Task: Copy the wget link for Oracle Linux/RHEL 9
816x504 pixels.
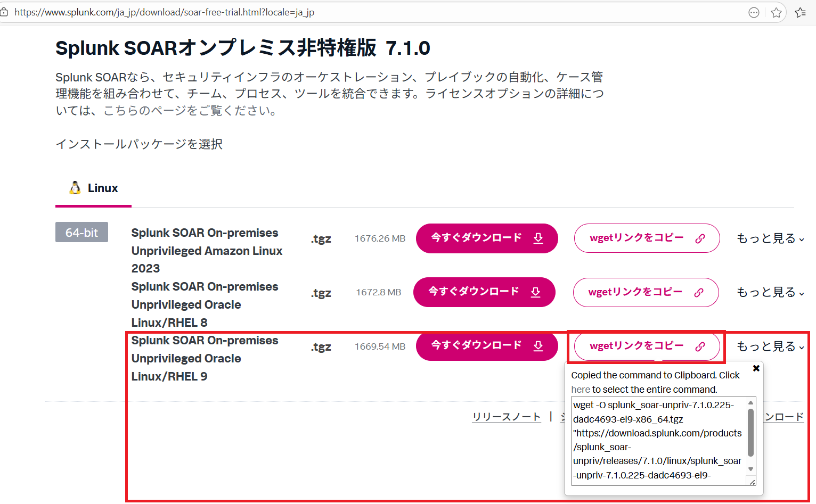Action: (x=646, y=346)
